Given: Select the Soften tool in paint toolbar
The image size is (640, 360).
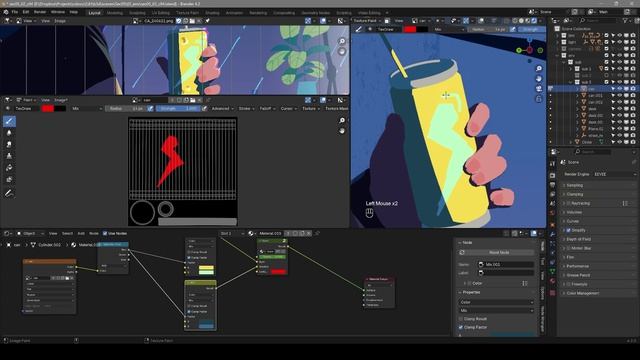Looking at the screenshot, I should pos(9,133).
